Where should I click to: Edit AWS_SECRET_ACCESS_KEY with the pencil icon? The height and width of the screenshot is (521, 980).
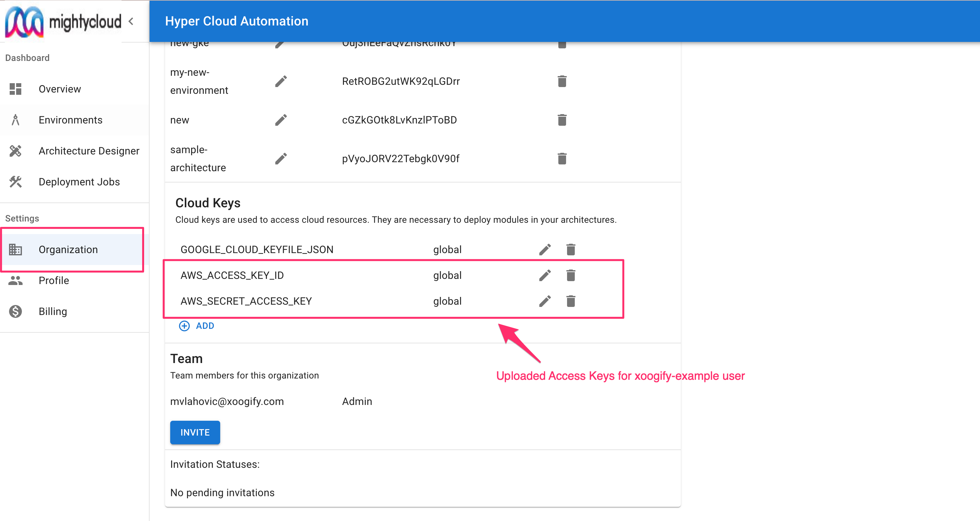545,301
